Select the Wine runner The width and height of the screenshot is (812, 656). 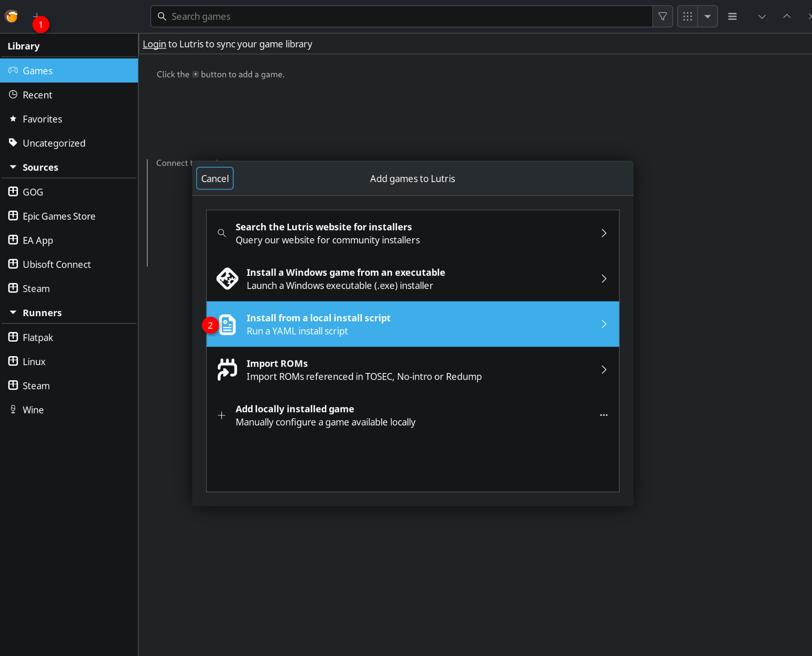tap(69, 410)
